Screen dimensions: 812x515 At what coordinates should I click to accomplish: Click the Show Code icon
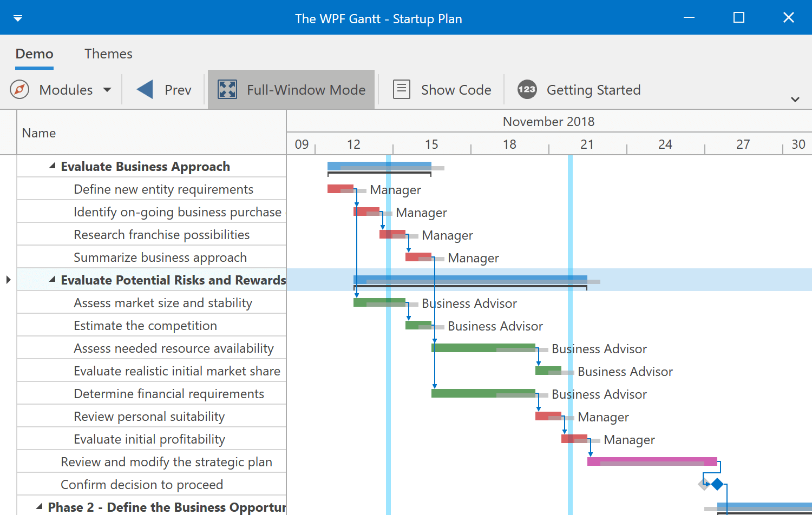pos(401,89)
